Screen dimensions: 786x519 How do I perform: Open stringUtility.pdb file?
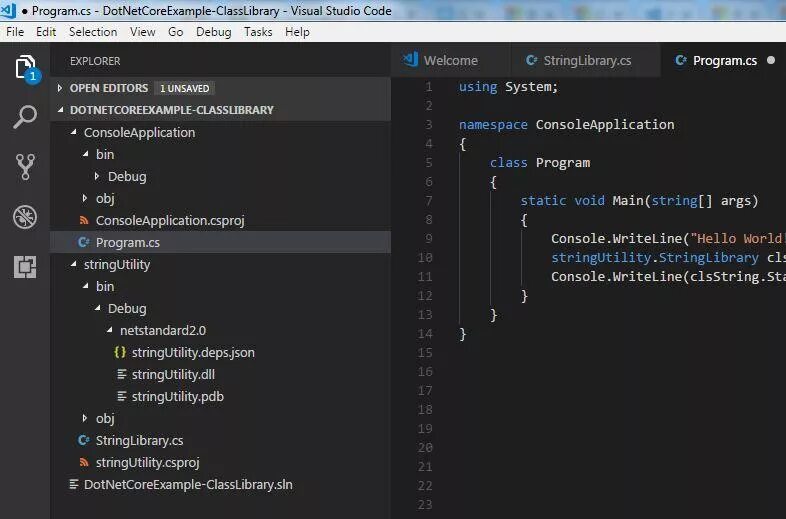point(221,396)
